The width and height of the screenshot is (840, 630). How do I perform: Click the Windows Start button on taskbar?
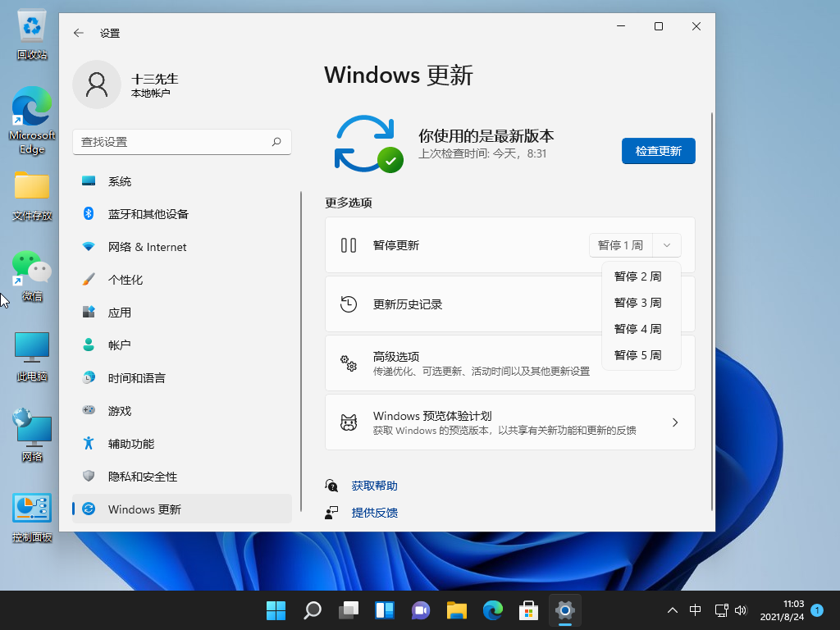(276, 610)
